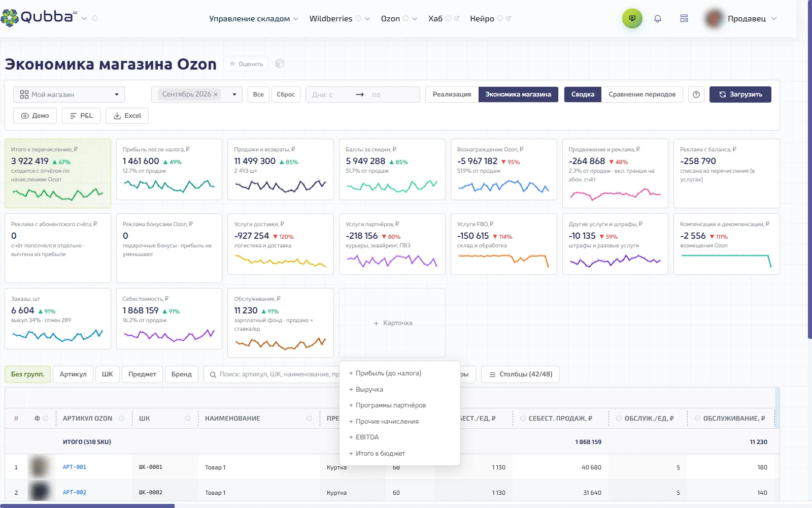Switch to Реализация view
This screenshot has width=812, height=508.
pyautogui.click(x=452, y=94)
